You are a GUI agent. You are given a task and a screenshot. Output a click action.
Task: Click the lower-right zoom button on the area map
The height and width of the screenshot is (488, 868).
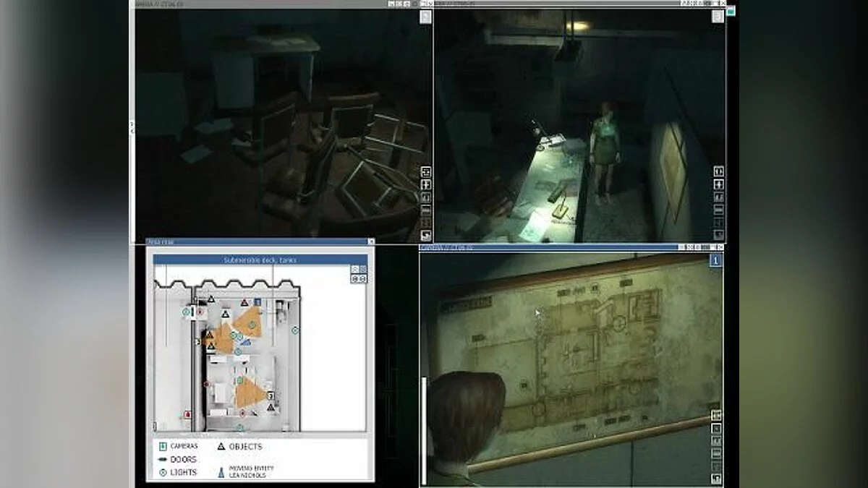(363, 279)
